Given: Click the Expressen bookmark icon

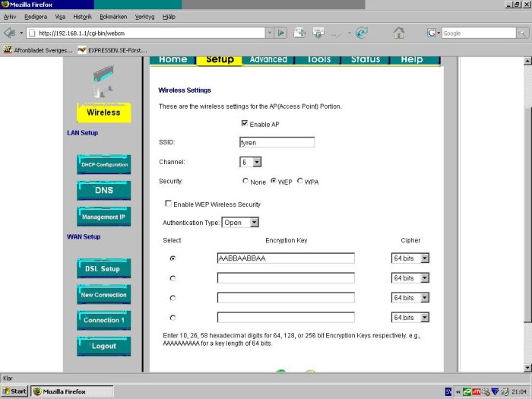Looking at the screenshot, I should (x=82, y=50).
